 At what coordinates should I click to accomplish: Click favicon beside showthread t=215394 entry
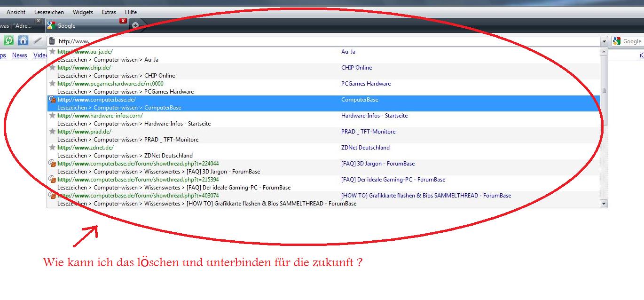[52, 180]
